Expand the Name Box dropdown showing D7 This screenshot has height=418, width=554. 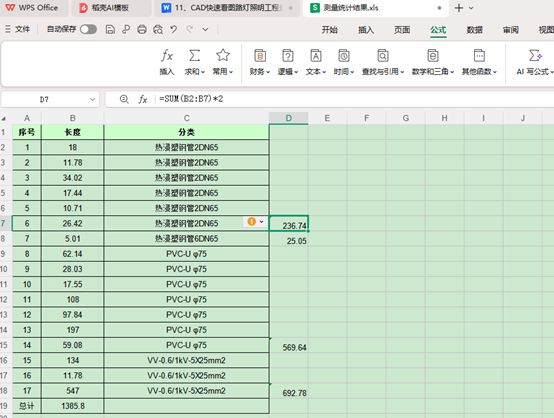93,99
